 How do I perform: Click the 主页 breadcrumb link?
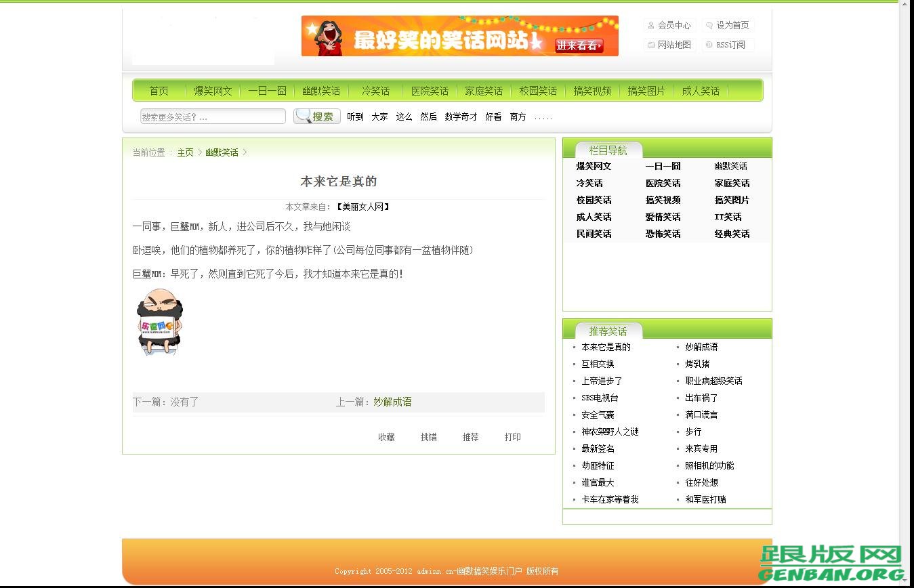[x=185, y=152]
